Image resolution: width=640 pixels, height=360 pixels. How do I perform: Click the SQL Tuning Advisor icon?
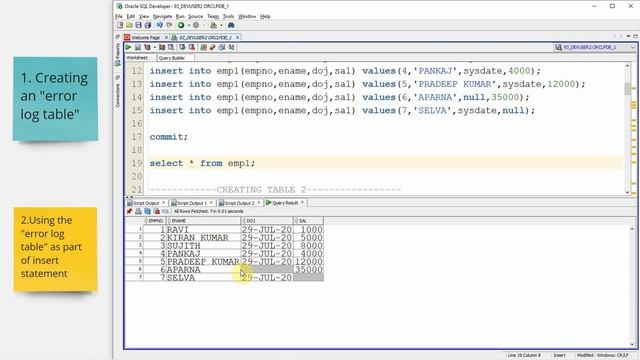coord(171,47)
